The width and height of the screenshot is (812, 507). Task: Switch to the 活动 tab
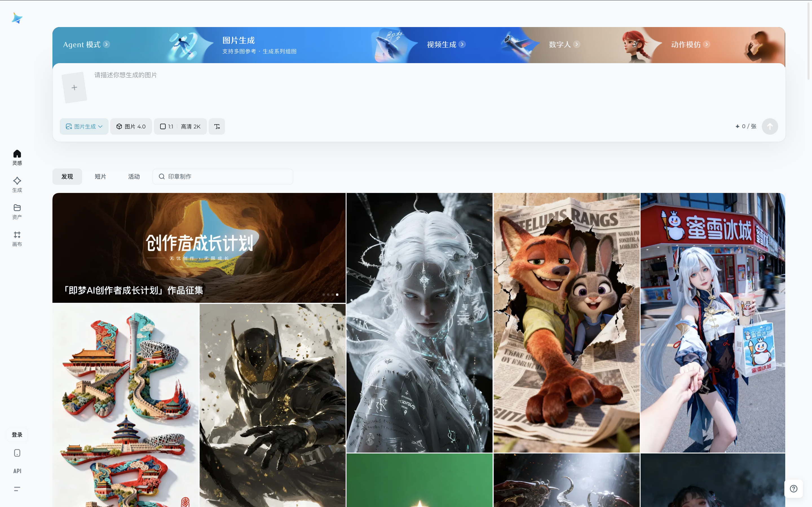pos(134,176)
